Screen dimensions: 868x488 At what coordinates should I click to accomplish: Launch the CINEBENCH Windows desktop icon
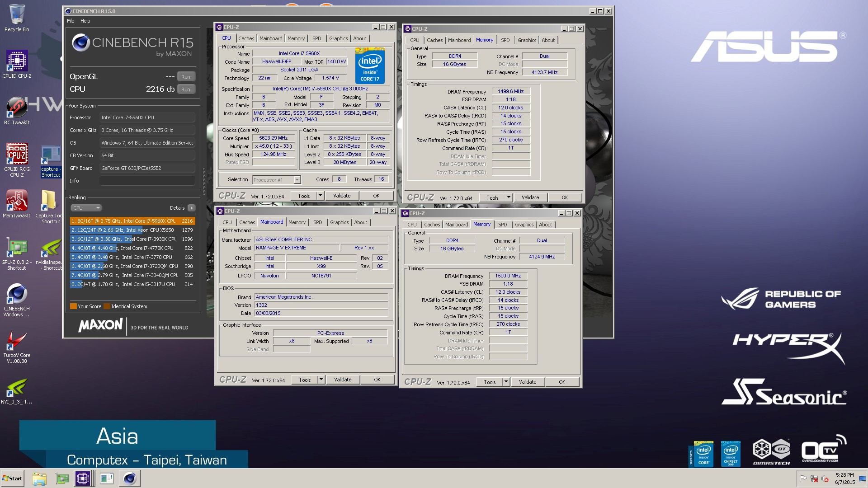tap(17, 300)
